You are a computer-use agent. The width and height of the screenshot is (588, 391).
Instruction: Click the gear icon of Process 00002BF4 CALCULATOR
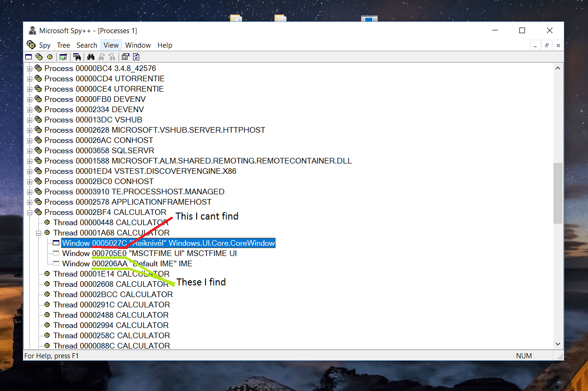(x=38, y=212)
